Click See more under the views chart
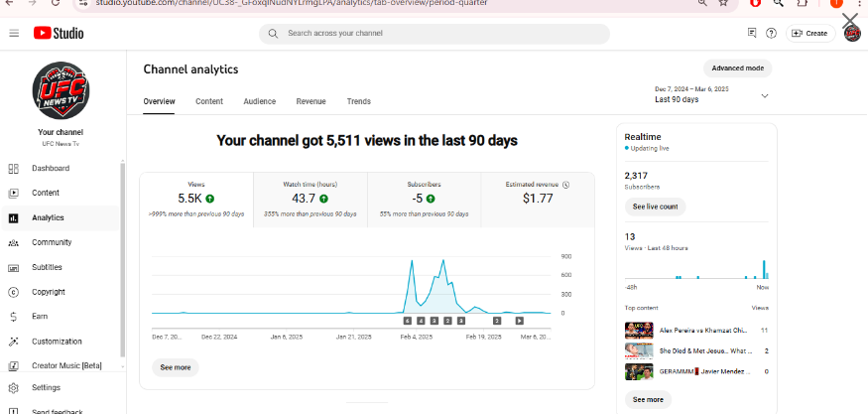 [x=176, y=367]
